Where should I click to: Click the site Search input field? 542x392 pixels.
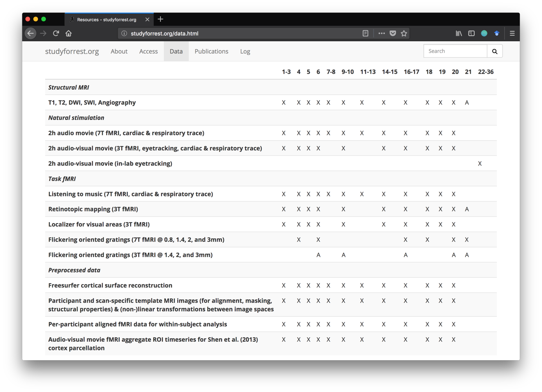tap(455, 51)
